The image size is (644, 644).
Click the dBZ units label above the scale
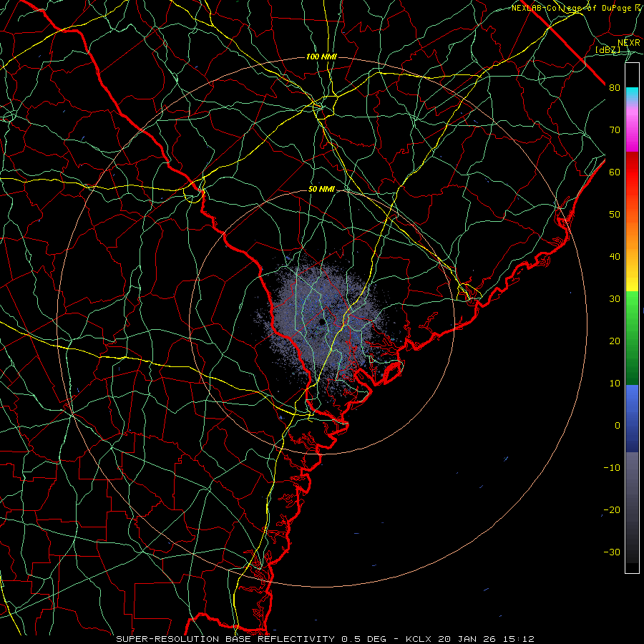point(608,50)
